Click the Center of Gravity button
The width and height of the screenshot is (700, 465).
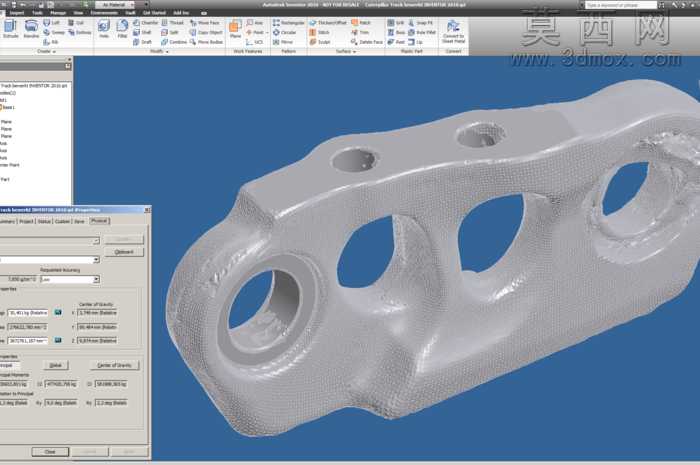pyautogui.click(x=114, y=365)
